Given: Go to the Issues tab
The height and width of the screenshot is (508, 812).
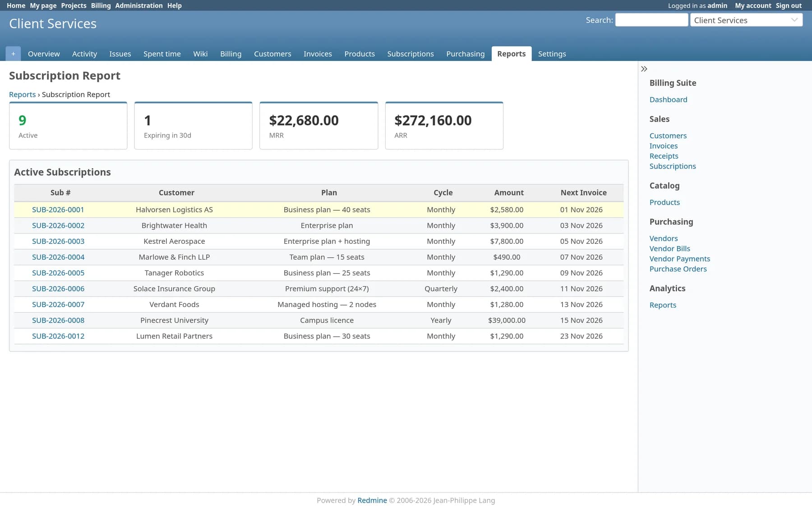Looking at the screenshot, I should tap(120, 54).
